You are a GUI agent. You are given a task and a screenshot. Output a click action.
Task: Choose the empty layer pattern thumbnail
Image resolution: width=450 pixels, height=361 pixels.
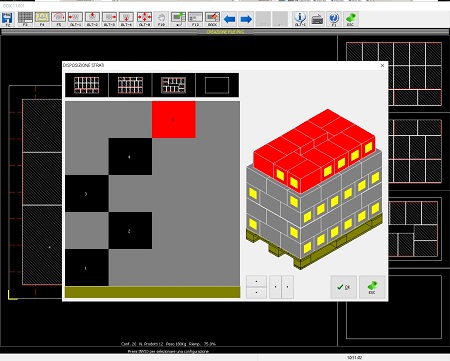point(217,85)
